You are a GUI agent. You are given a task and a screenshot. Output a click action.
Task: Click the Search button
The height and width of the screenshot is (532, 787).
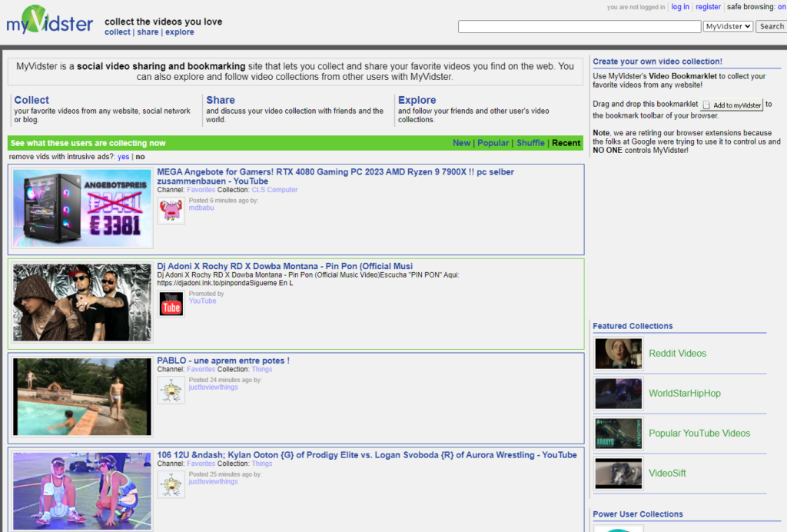click(x=772, y=26)
